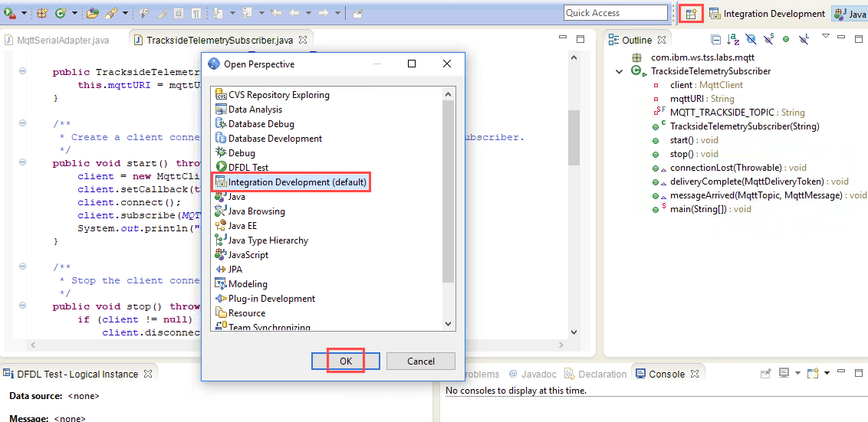Click the New Java Package toolbar icon
Screen dimensions: 868x422
click(42, 13)
